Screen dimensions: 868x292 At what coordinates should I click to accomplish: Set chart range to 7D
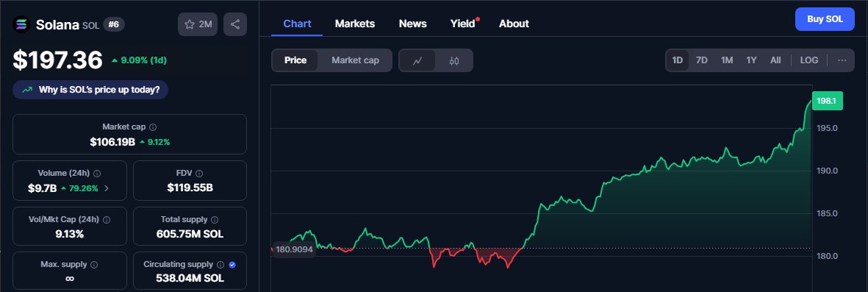click(702, 60)
